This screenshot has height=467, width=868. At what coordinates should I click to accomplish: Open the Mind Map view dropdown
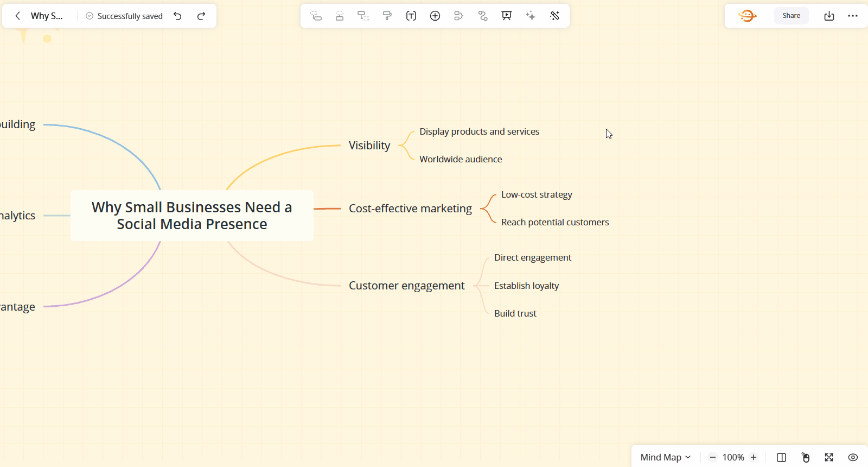tap(665, 457)
